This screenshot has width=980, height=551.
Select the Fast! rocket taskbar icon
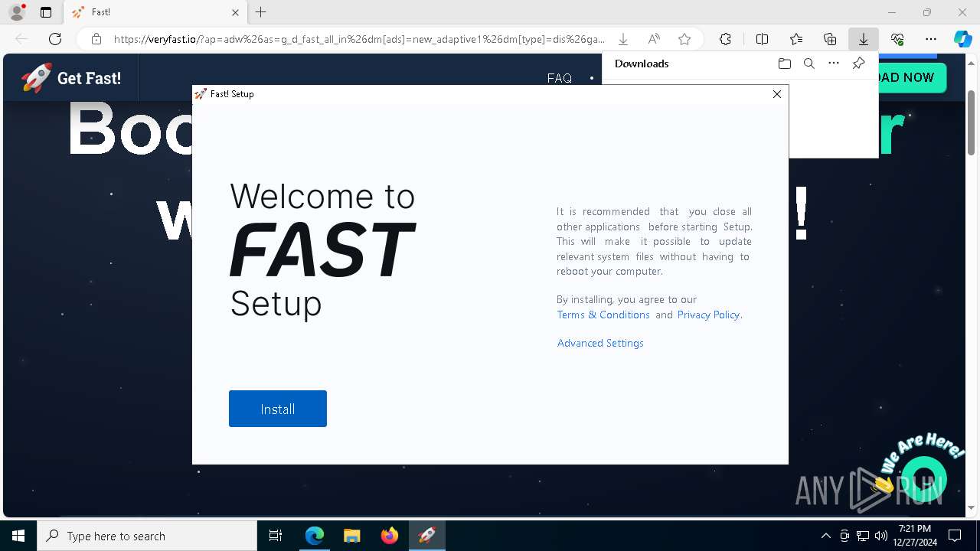click(427, 536)
